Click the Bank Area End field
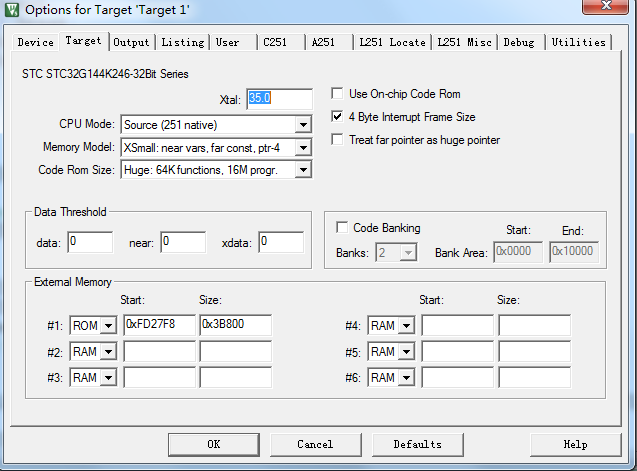637x471 pixels. click(x=574, y=252)
